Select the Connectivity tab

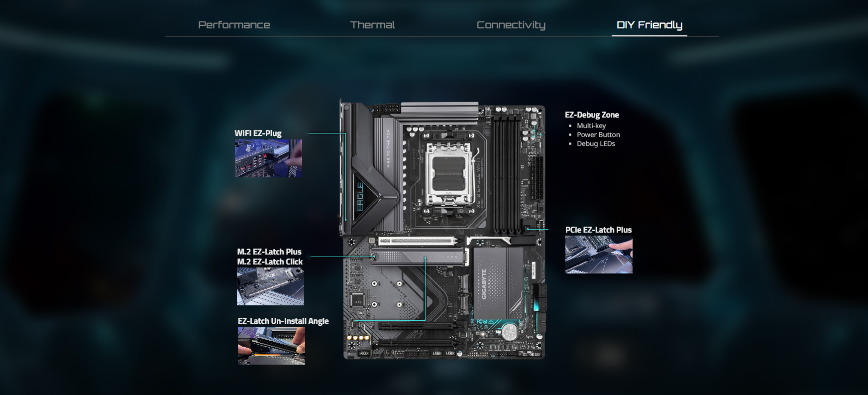click(511, 25)
